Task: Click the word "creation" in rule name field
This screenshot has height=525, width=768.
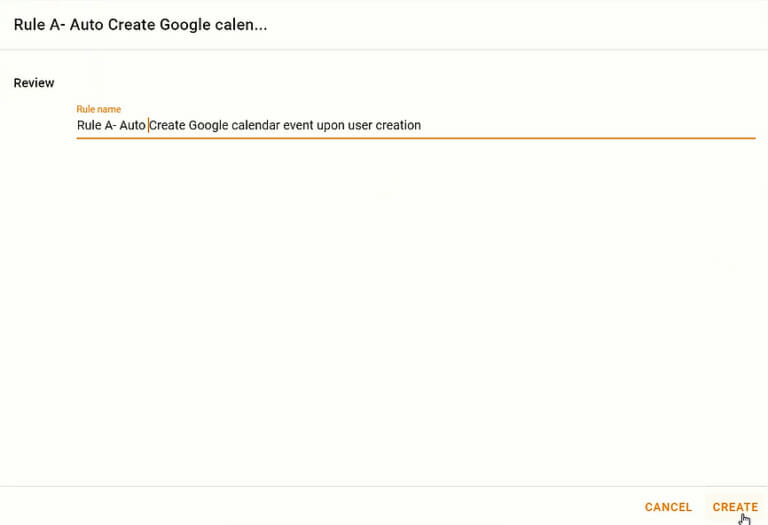Action: (x=397, y=125)
